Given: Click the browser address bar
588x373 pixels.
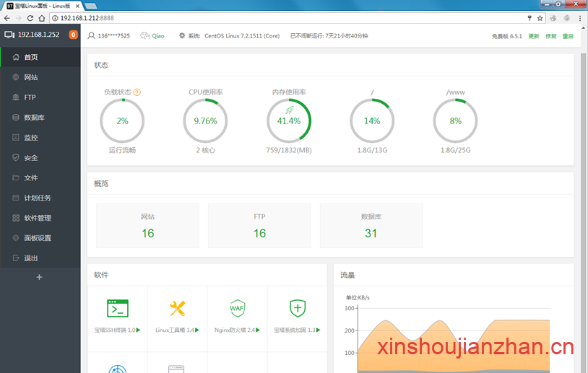Looking at the screenshot, I should (x=289, y=17).
